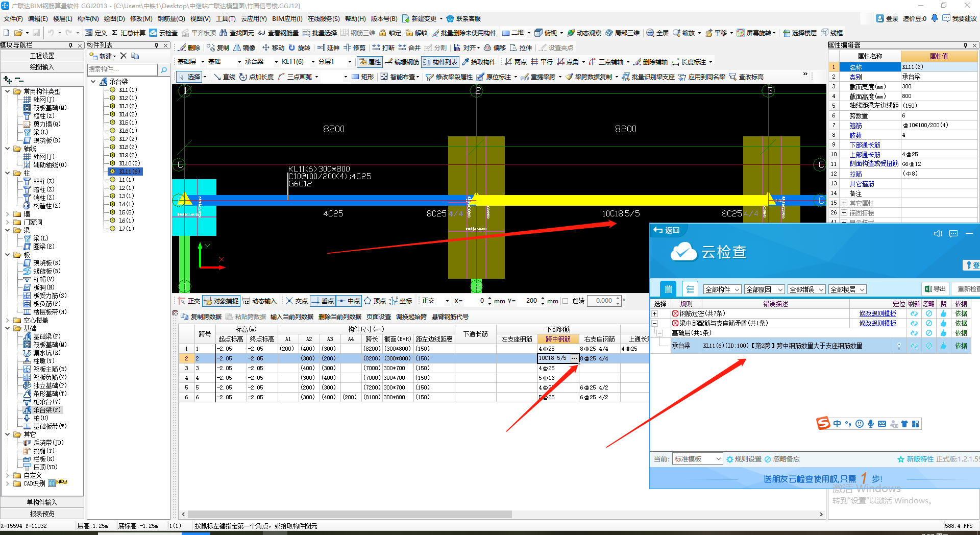Toggle the 属性 properties panel button
The image size is (980, 535).
pos(370,62)
